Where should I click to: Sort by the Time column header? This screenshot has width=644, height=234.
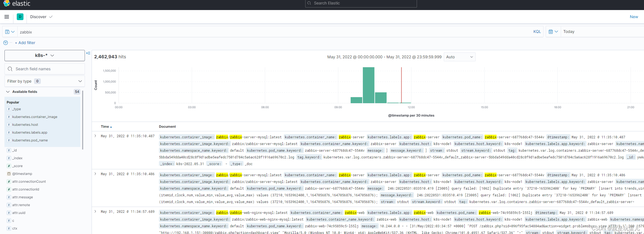pyautogui.click(x=106, y=127)
